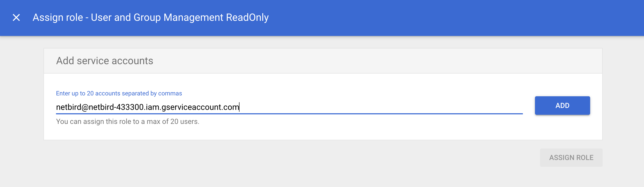
Task: Click the 'Assign role' words in the title
Action: click(58, 17)
